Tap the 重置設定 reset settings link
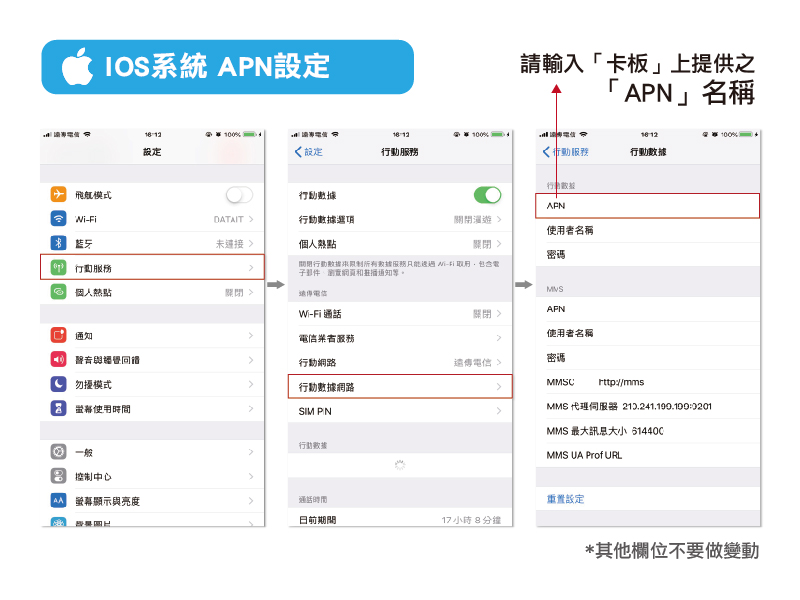The image size is (800, 600). click(565, 499)
